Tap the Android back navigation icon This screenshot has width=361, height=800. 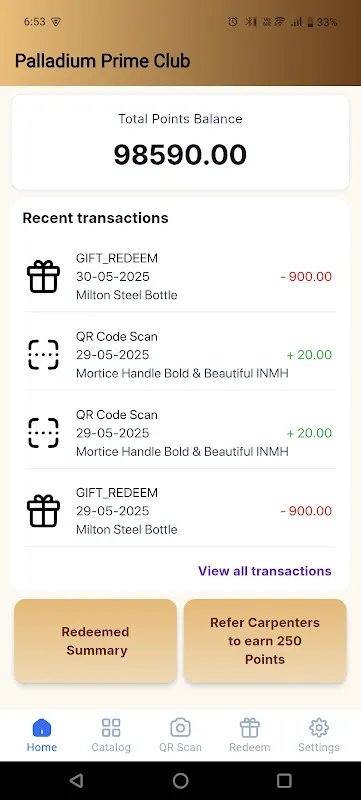coord(76,780)
